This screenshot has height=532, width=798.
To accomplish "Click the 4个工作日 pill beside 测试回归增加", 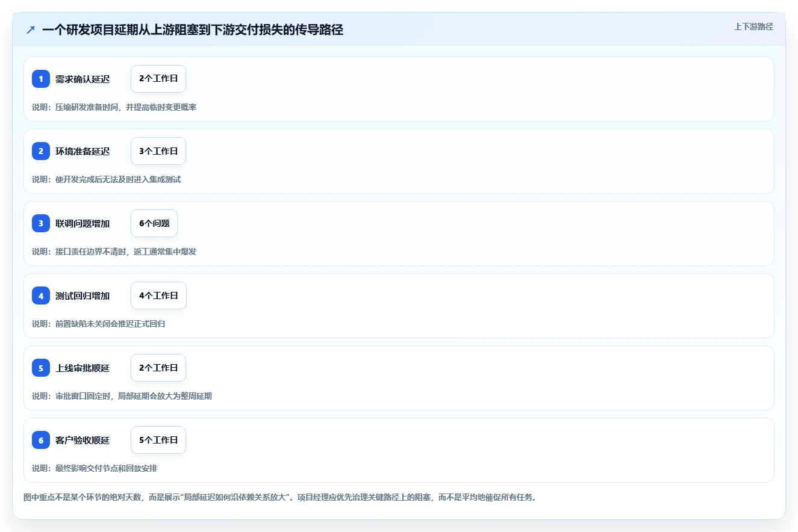I will click(x=158, y=295).
